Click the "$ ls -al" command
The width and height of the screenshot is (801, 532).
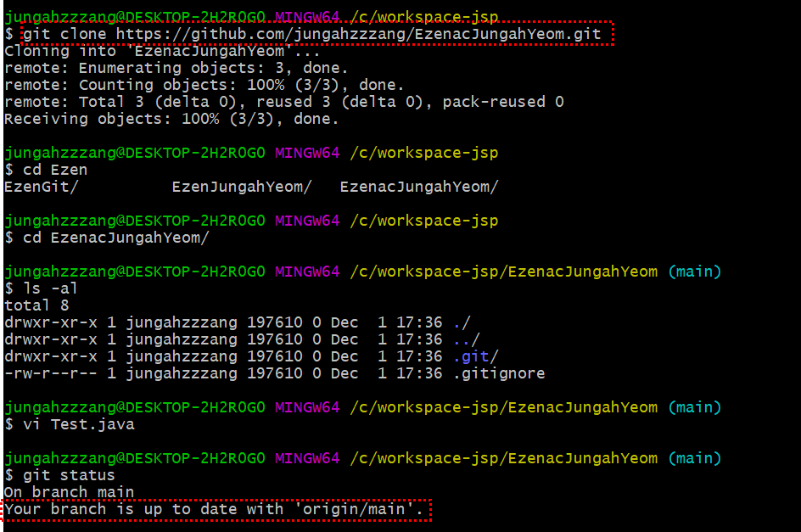tap(42, 288)
